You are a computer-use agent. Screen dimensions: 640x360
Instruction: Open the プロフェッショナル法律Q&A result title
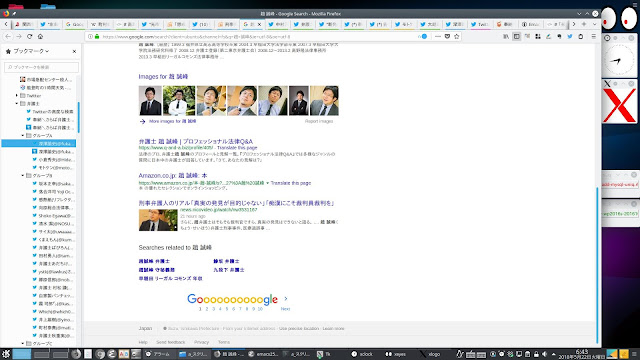(196, 141)
